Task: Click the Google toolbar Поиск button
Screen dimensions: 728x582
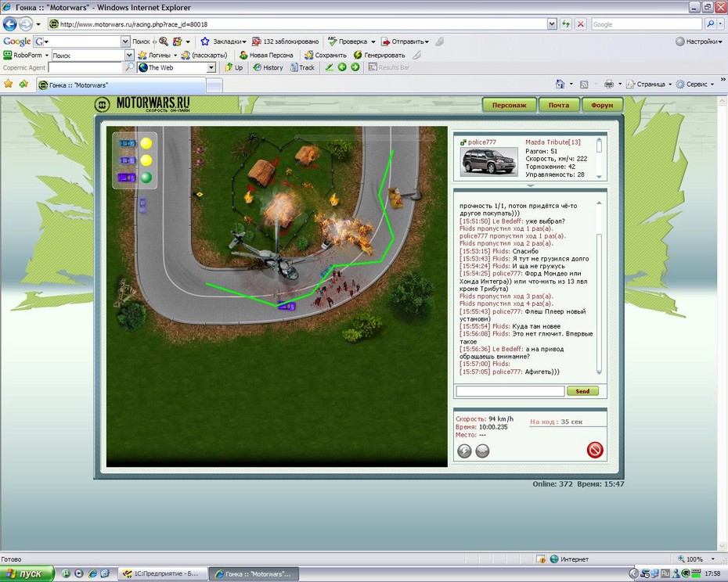Action: [x=141, y=41]
